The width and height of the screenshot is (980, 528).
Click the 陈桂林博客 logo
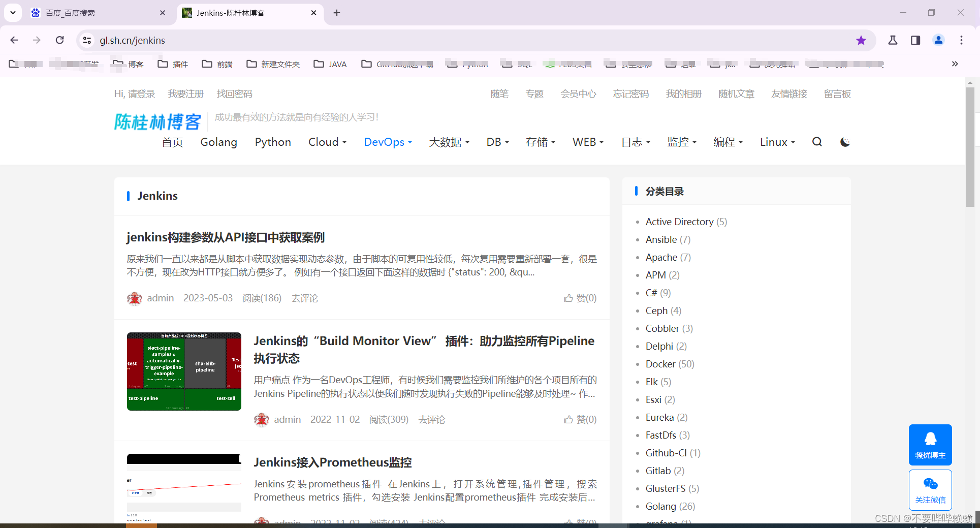157,122
